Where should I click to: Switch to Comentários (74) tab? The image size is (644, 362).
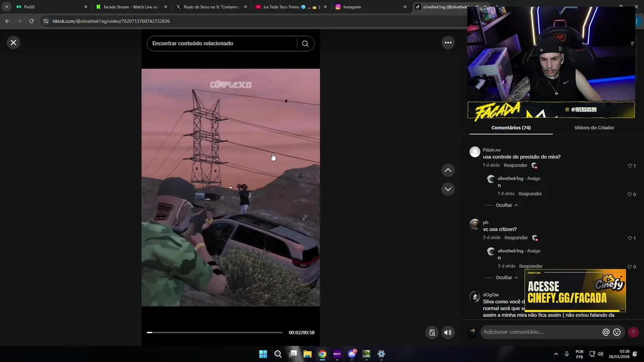point(511,128)
